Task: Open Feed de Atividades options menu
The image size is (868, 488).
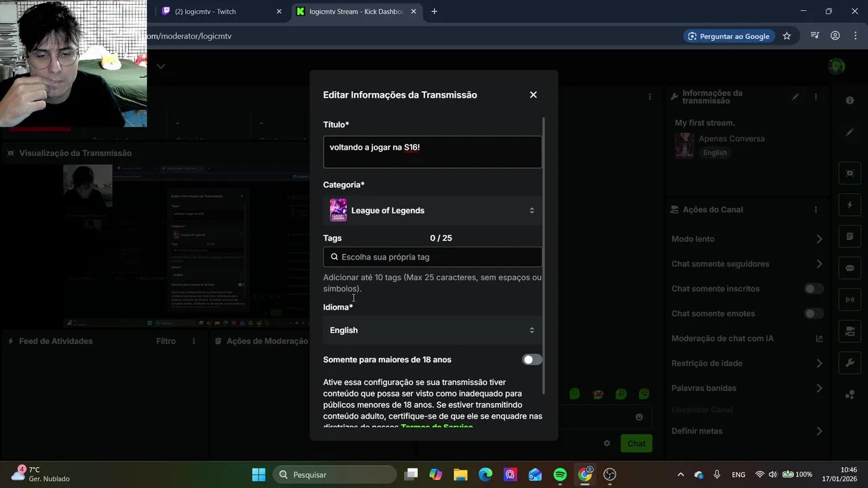Action: (x=194, y=342)
